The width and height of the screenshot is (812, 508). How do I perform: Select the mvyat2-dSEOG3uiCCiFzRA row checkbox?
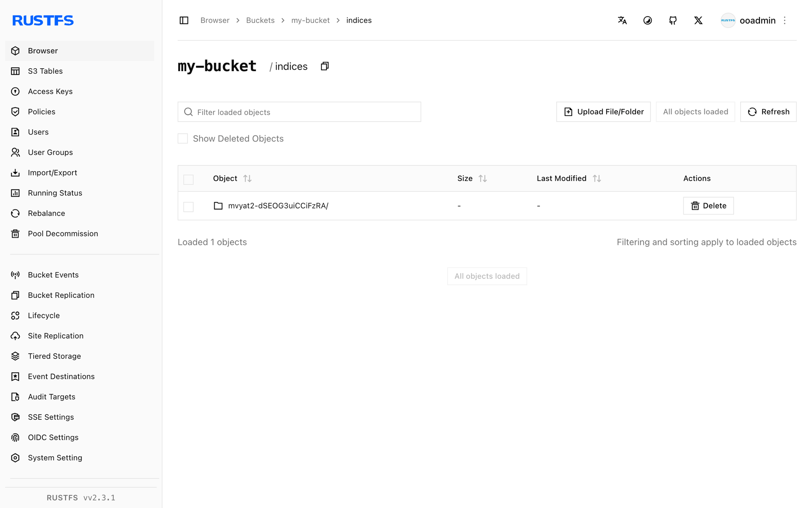[188, 206]
